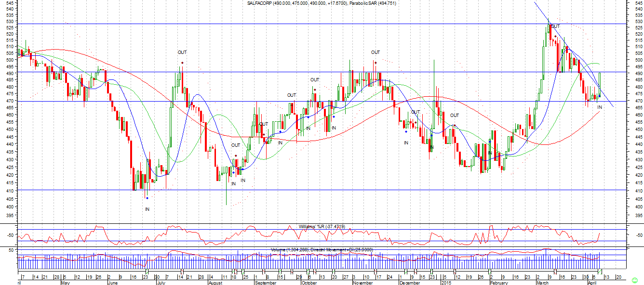Click the July label on date axis

(x=160, y=283)
